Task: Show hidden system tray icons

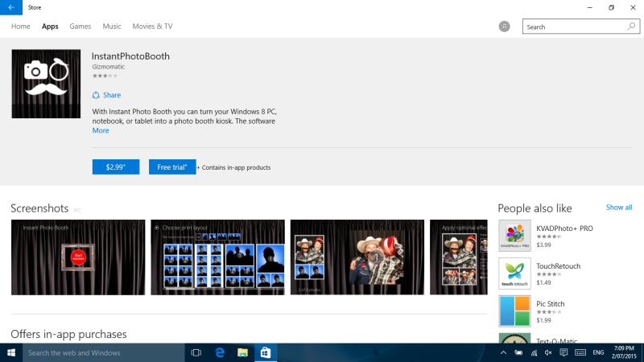Action: tap(503, 352)
